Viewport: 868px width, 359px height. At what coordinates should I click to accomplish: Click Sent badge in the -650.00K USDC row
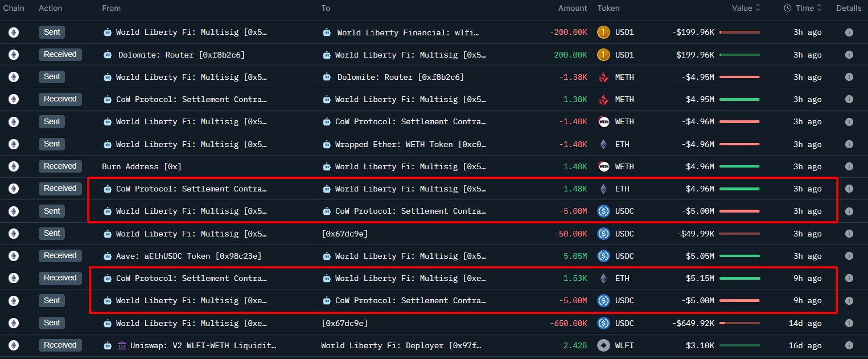[52, 323]
